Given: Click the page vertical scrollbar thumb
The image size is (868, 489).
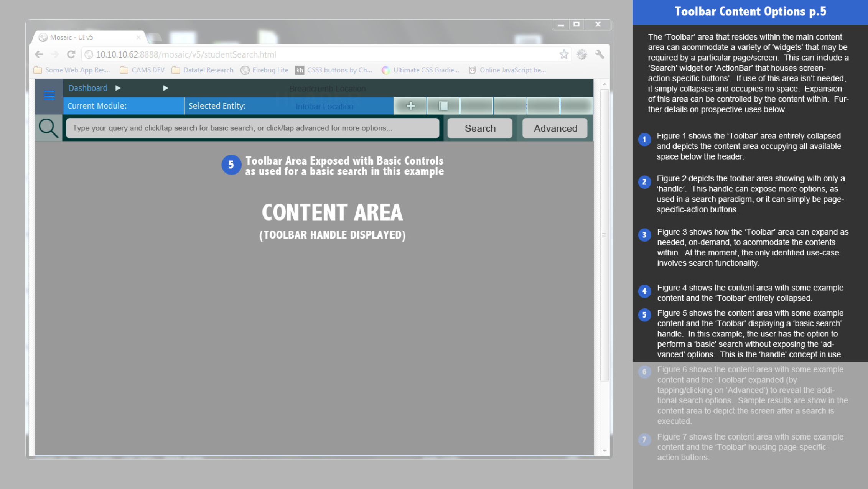Looking at the screenshot, I should (x=604, y=235).
